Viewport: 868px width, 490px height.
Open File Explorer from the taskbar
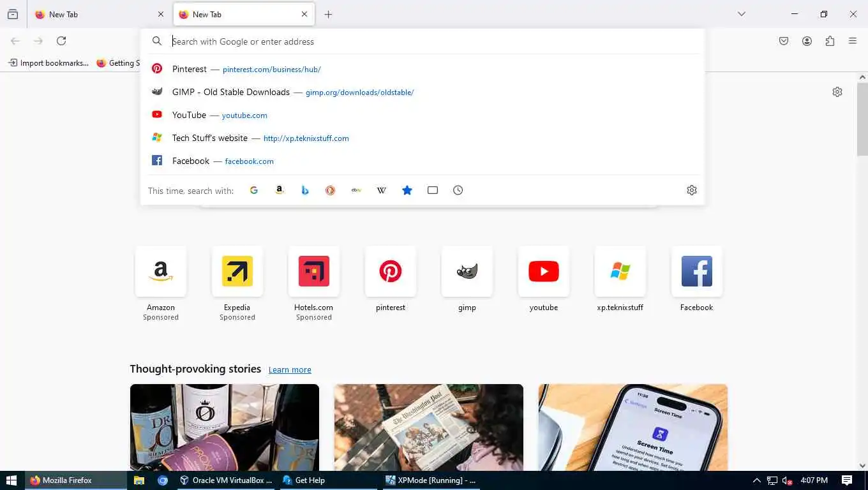(x=139, y=480)
